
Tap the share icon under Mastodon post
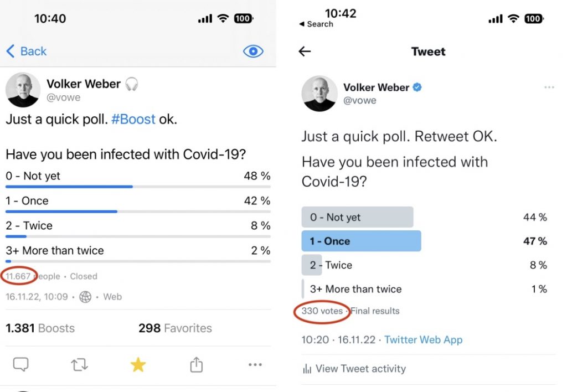tap(196, 364)
